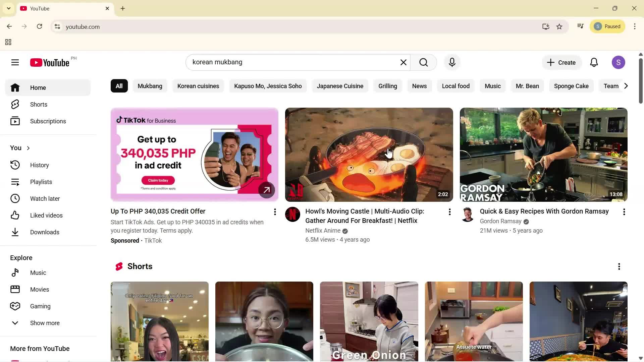
Task: Install YouTube from the address bar icon
Action: [545, 26]
